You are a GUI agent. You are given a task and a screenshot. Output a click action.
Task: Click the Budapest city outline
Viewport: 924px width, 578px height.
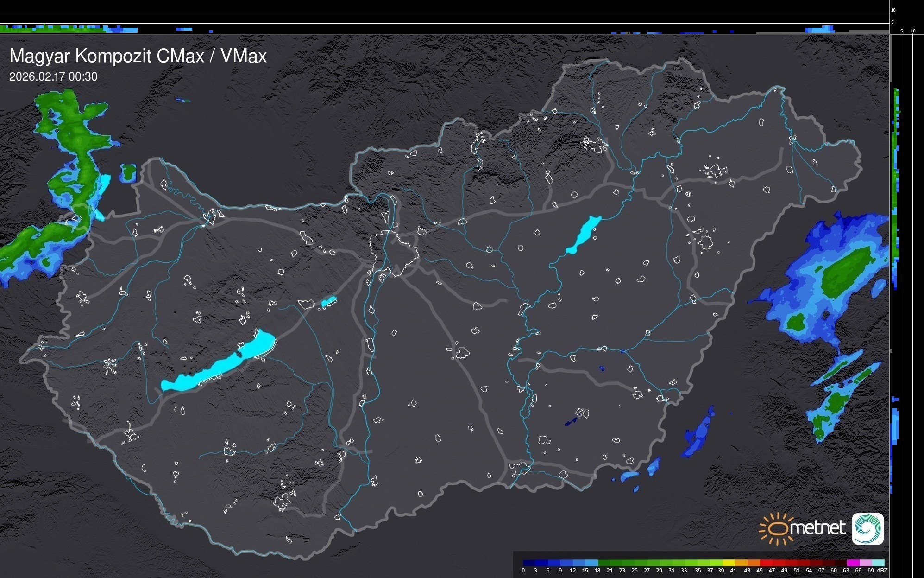(x=394, y=253)
